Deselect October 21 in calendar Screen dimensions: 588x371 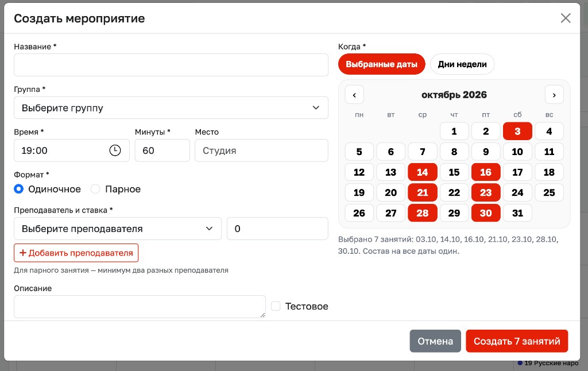point(423,192)
